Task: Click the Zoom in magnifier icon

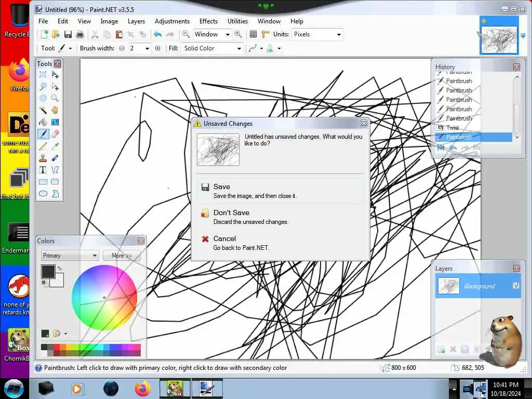Action: click(x=238, y=34)
